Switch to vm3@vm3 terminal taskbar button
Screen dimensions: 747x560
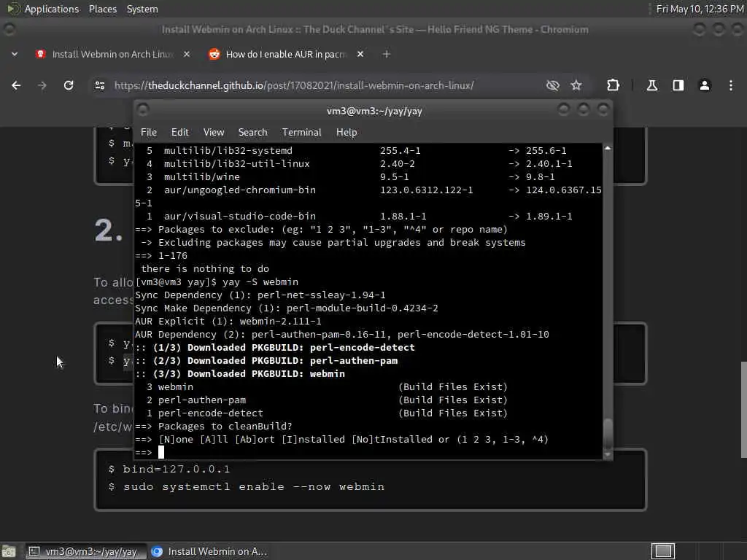pos(85,551)
